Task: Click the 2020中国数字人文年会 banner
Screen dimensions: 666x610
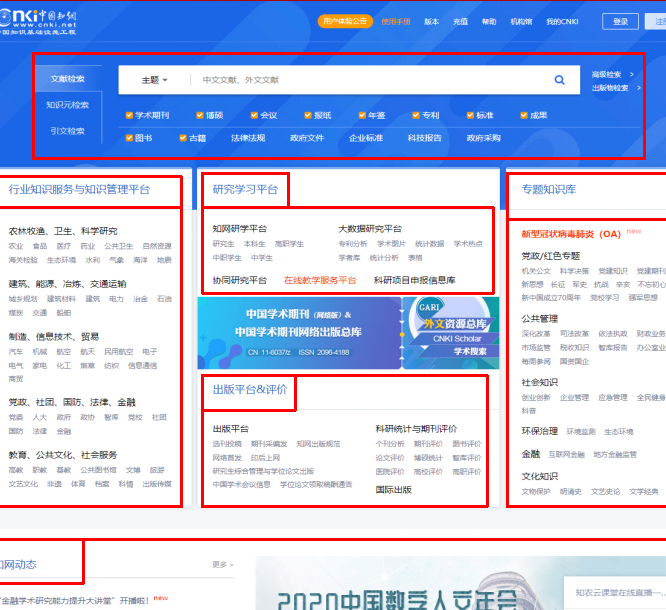Action: click(x=460, y=583)
